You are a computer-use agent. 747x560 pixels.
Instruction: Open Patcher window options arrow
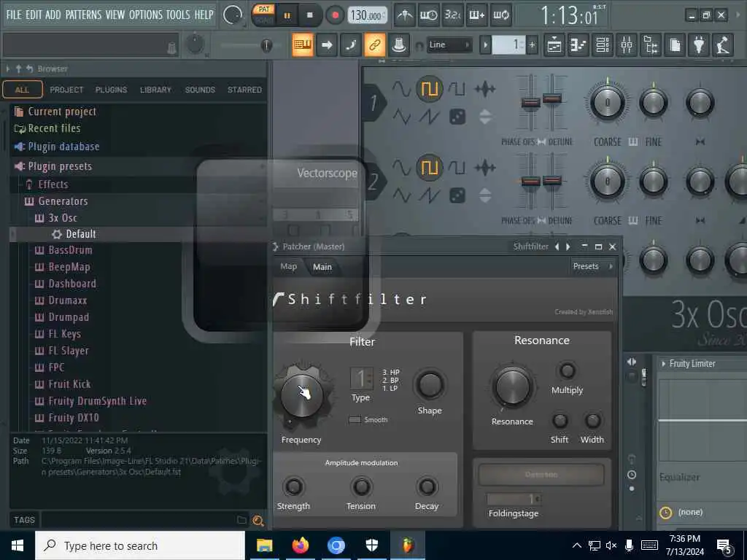click(x=276, y=246)
